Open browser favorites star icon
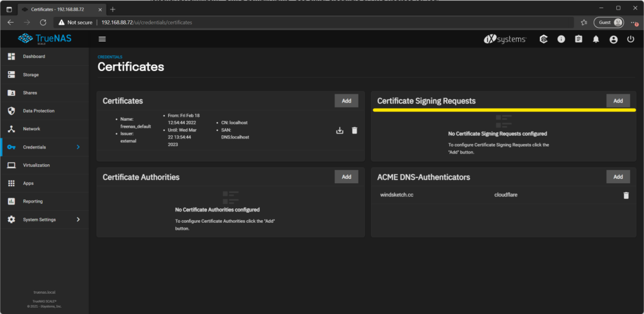The height and width of the screenshot is (314, 644). tap(584, 23)
